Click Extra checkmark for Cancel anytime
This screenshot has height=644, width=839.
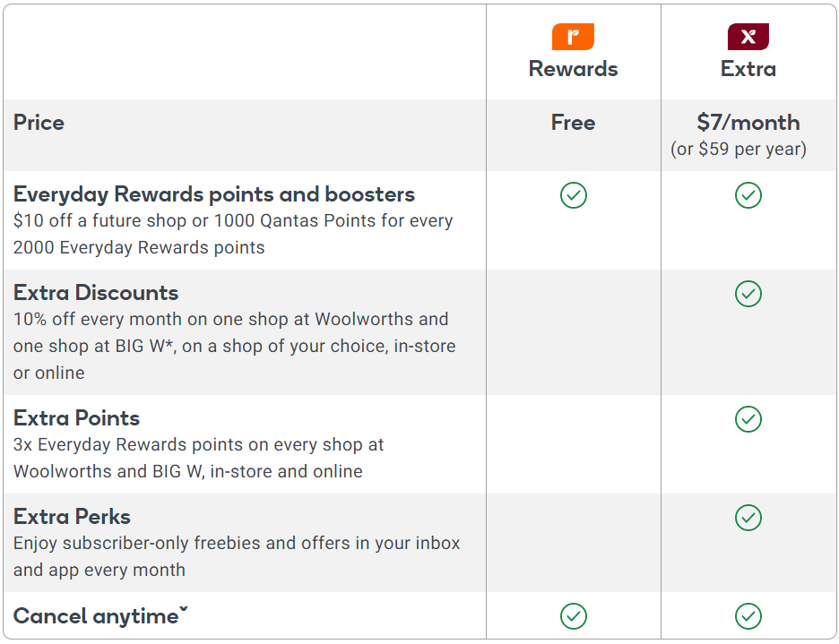pyautogui.click(x=748, y=616)
